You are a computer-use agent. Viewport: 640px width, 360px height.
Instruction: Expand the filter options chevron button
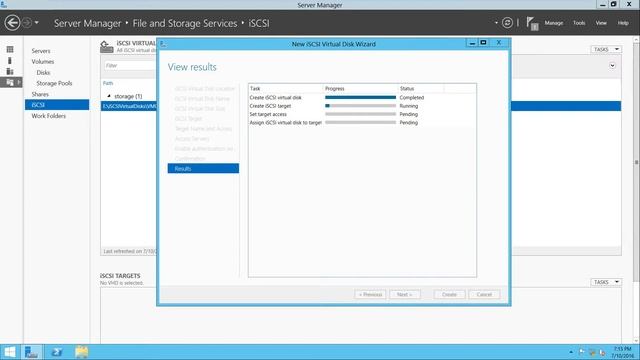pos(612,66)
